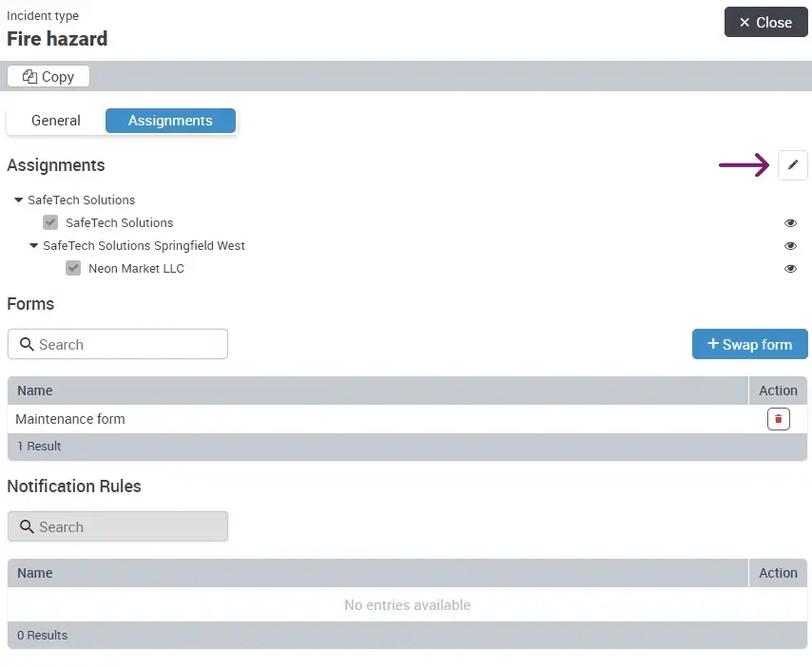812x667 pixels.
Task: Click the Notification Rules search field
Action: tap(128, 527)
